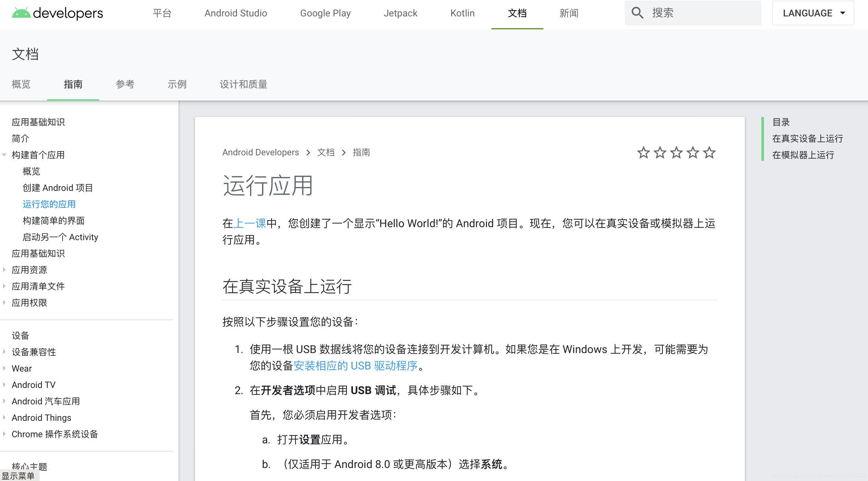
Task: Open 简介 in the sidebar
Action: [x=21, y=139]
